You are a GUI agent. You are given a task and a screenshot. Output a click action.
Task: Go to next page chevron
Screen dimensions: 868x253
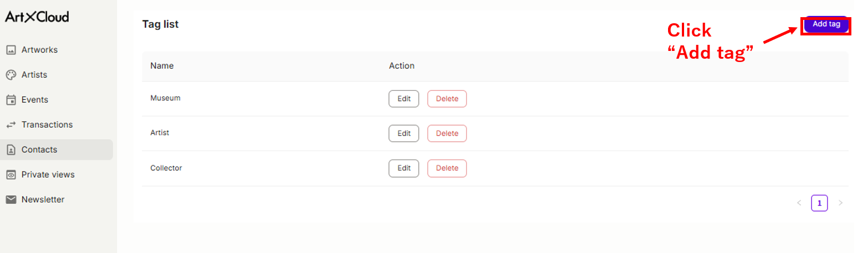pyautogui.click(x=840, y=203)
